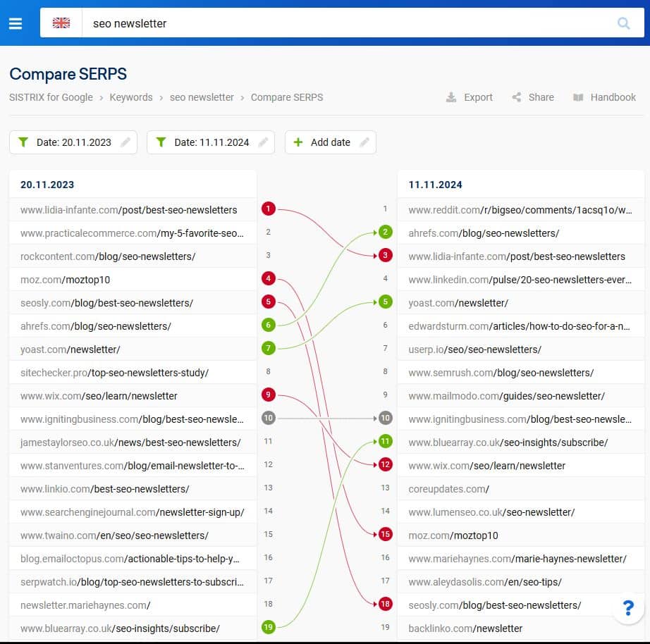Viewport: 650px width, 644px height.
Task: Click the Share link
Action: tap(541, 97)
